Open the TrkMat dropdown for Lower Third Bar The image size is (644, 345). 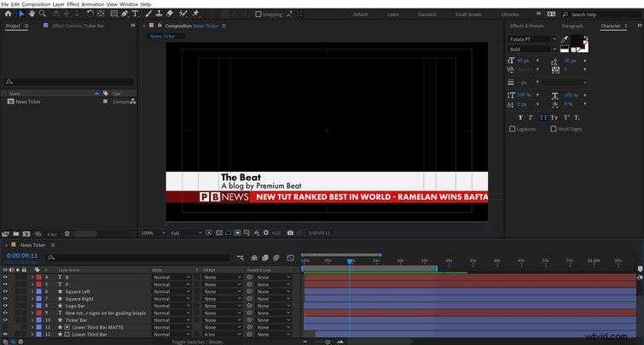(x=223, y=334)
